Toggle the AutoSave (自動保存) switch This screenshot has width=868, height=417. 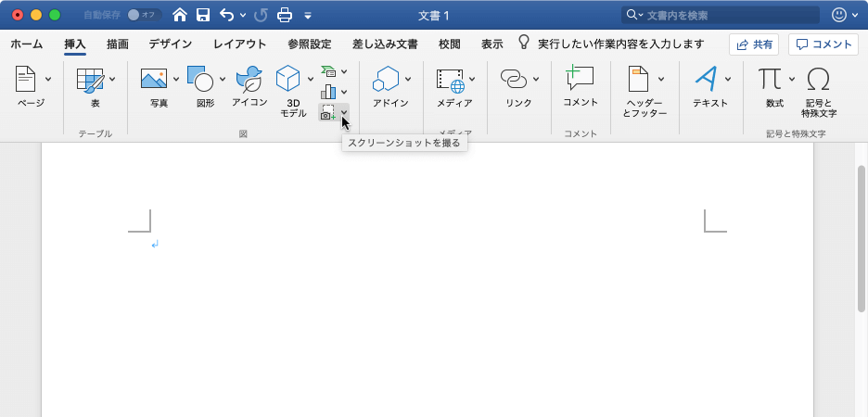coord(143,15)
